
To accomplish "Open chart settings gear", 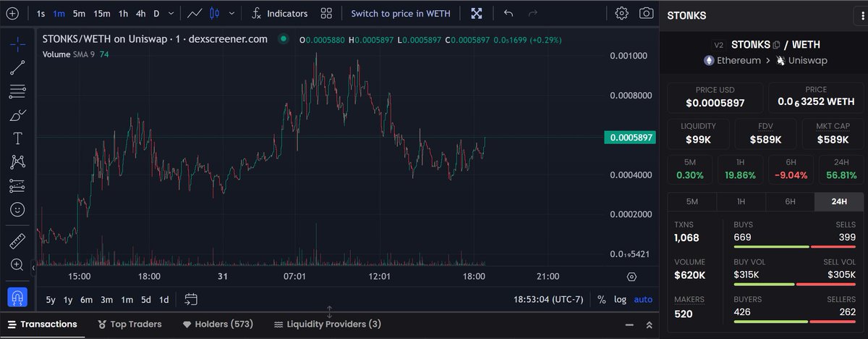I will point(621,13).
